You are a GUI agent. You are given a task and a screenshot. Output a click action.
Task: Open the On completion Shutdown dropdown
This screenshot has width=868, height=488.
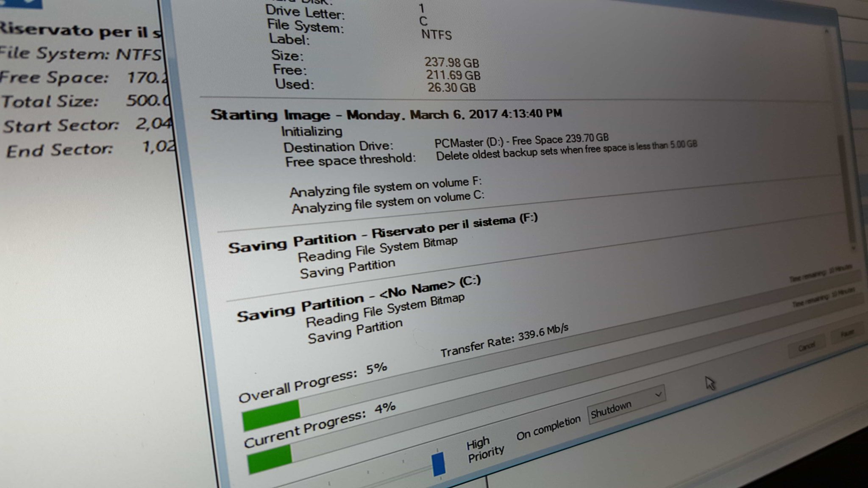(626, 404)
